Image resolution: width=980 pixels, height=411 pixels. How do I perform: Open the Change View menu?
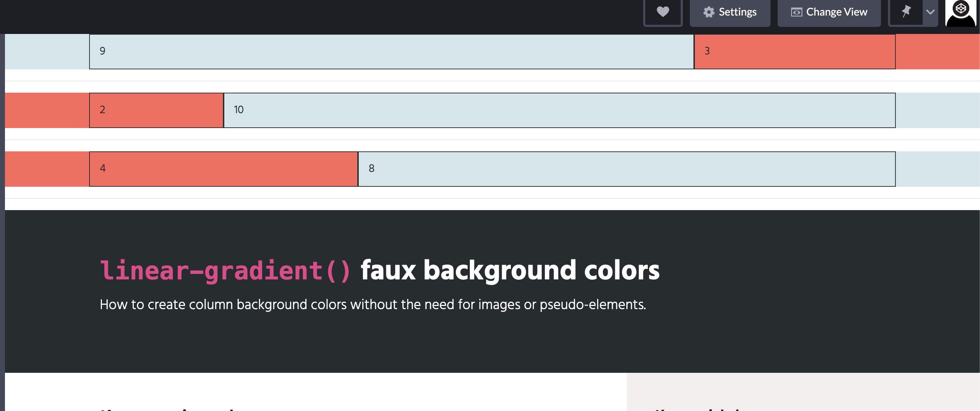tap(829, 12)
